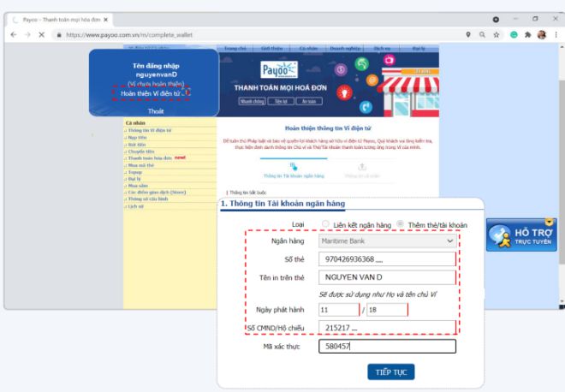
Task: Click the Số thẻ card number field
Action: click(x=387, y=259)
